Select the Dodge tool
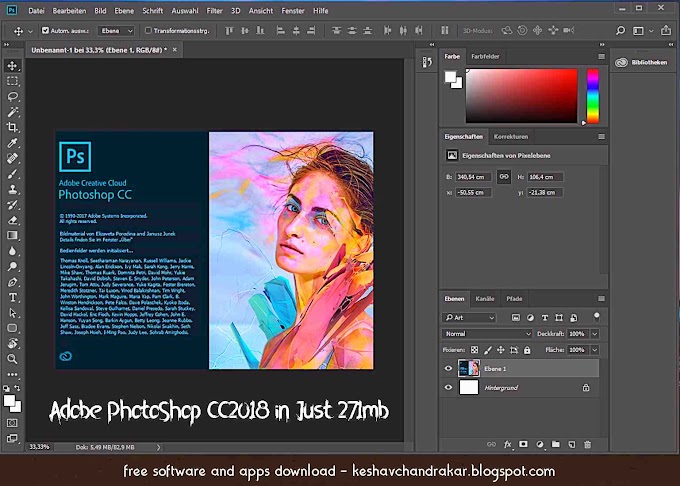Screen dimensions: 680x486 point(12,267)
